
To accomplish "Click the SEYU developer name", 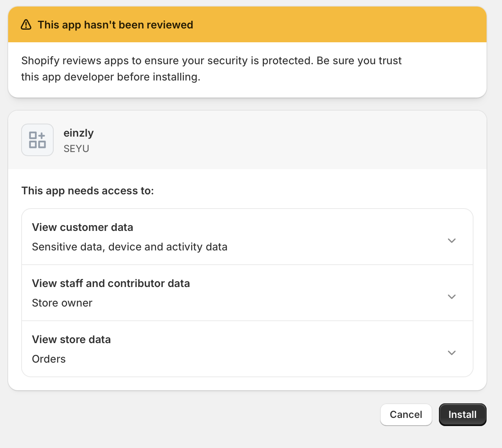I will click(76, 149).
